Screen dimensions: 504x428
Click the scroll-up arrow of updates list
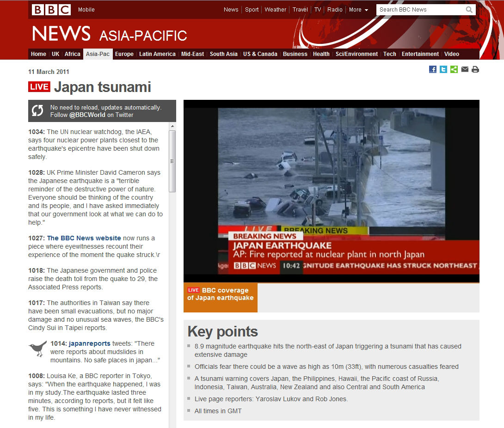pos(172,126)
